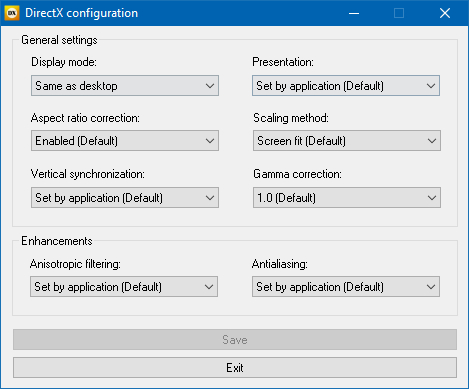Expand the Aspect ratio correction combo box
Viewport: 469px width, 389px height.
pyautogui.click(x=125, y=141)
